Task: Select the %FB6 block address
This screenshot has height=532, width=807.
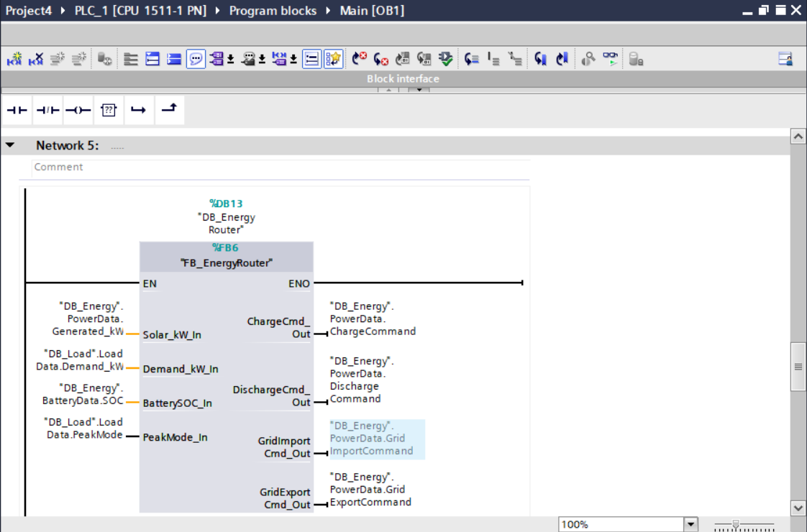Action: pyautogui.click(x=225, y=248)
